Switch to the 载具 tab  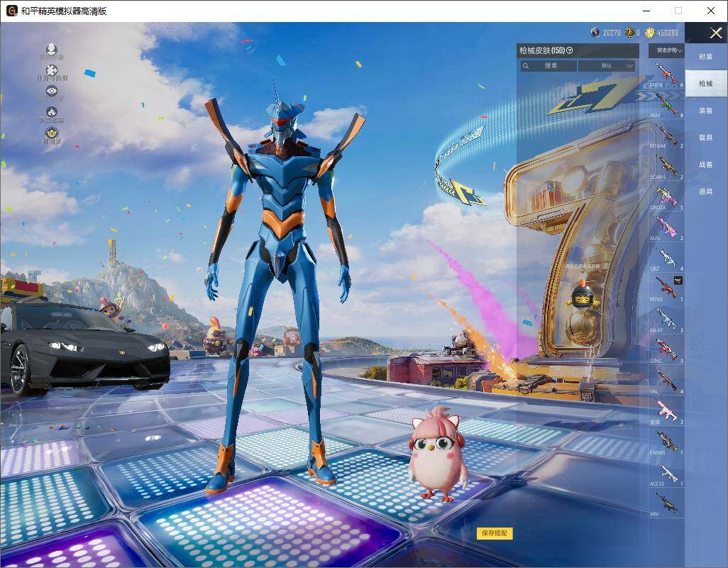tap(706, 138)
